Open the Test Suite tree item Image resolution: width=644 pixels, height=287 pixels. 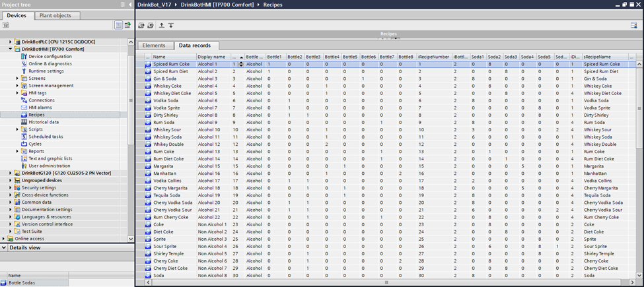point(32,231)
